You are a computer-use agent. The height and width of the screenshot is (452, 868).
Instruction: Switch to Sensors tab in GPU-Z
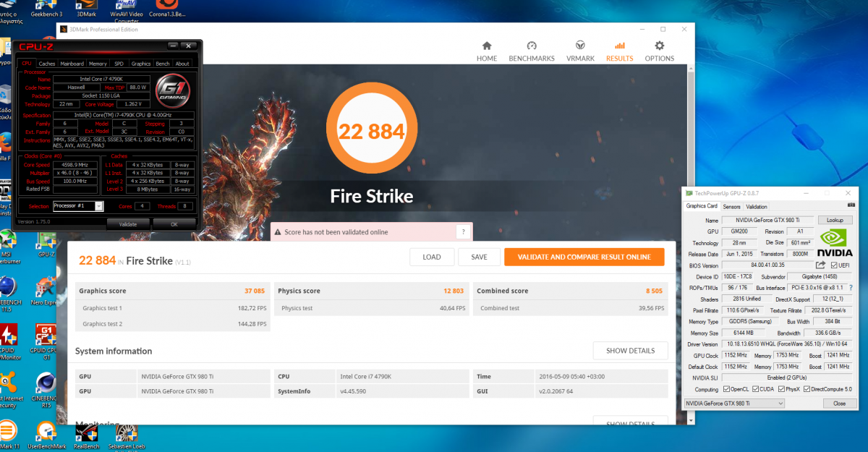coord(731,207)
